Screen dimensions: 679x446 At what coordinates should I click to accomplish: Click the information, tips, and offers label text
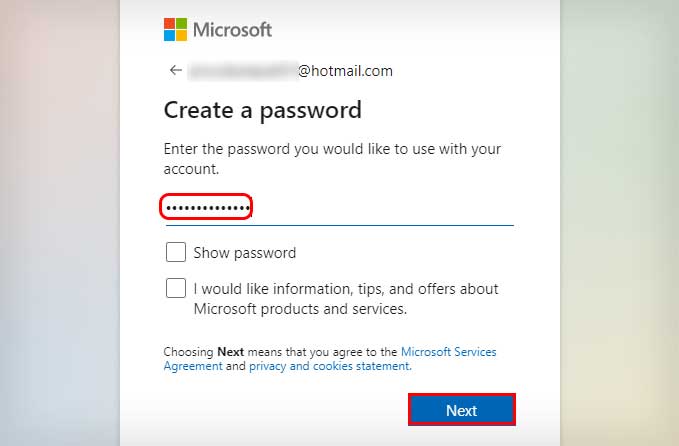point(346,299)
